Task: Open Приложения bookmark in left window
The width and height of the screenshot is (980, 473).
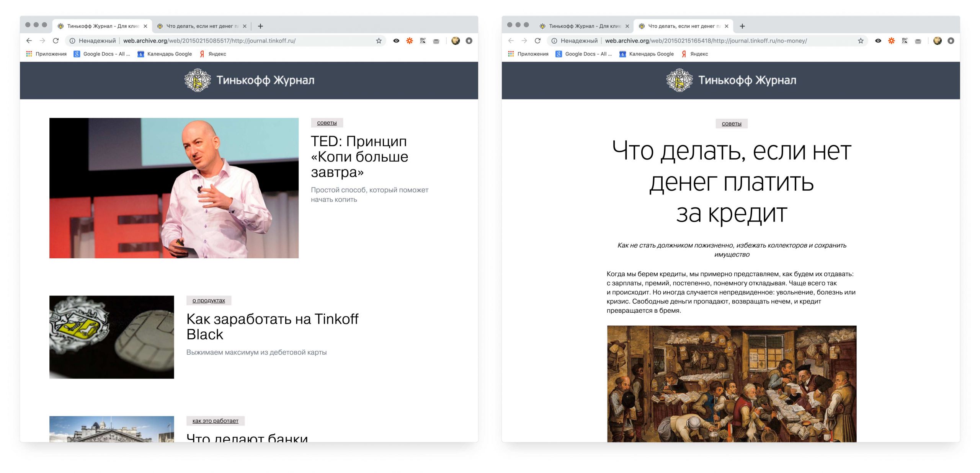Action: pyautogui.click(x=46, y=54)
